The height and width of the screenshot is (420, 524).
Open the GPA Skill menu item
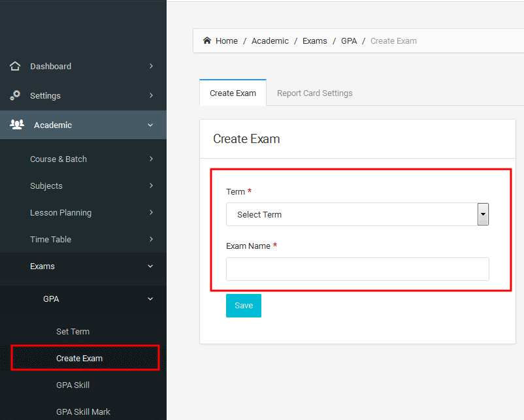point(73,385)
